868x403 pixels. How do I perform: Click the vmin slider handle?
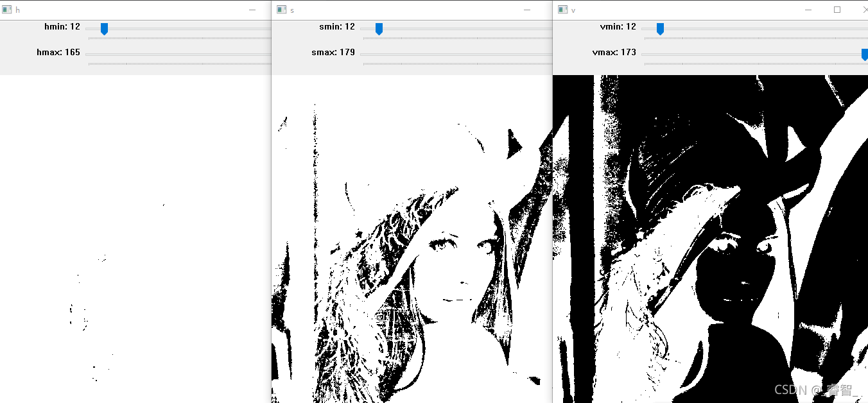pos(660,29)
